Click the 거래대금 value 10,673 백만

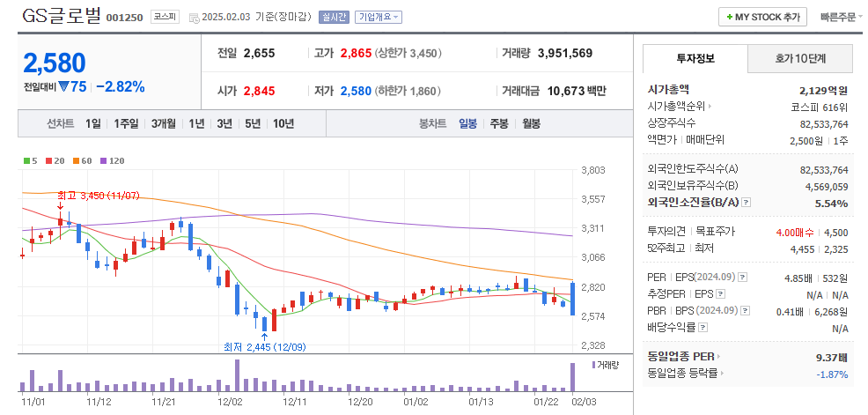click(577, 91)
